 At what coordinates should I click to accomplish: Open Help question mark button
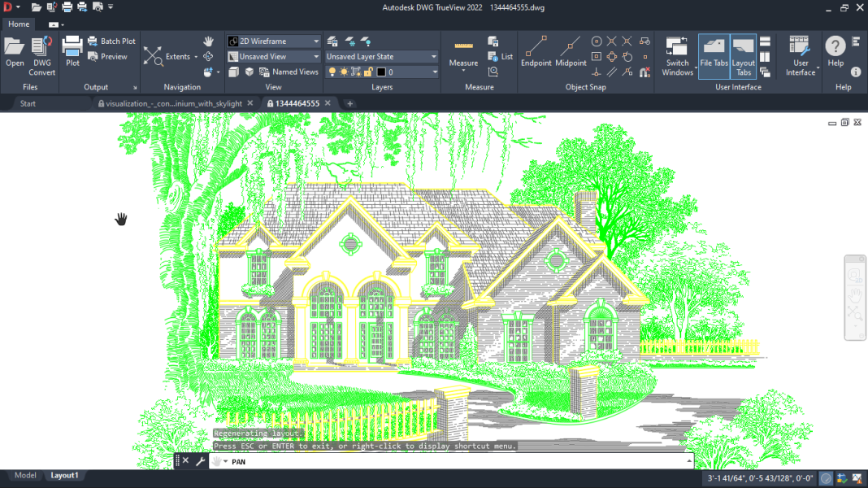click(x=835, y=51)
